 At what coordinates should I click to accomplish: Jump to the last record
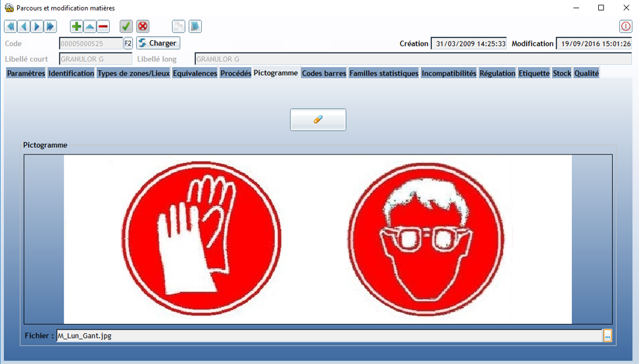point(50,26)
